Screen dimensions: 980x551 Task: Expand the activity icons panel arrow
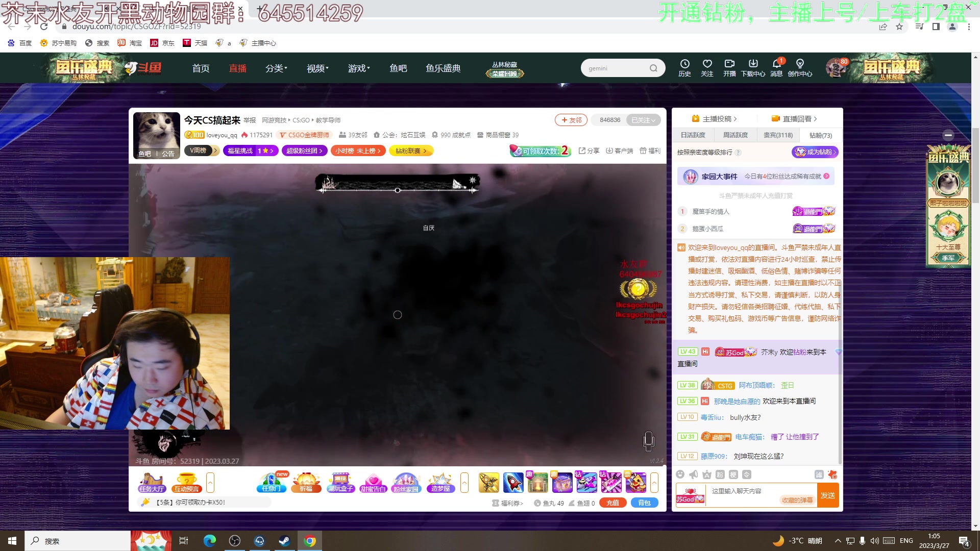coord(464,482)
